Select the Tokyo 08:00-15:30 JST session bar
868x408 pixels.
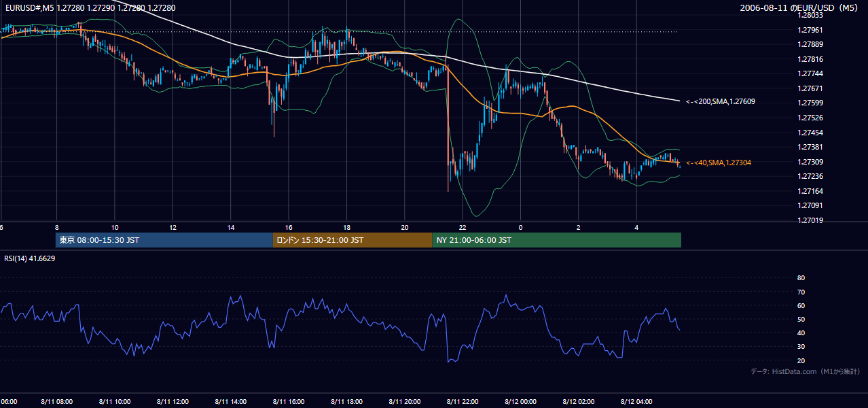tap(164, 240)
